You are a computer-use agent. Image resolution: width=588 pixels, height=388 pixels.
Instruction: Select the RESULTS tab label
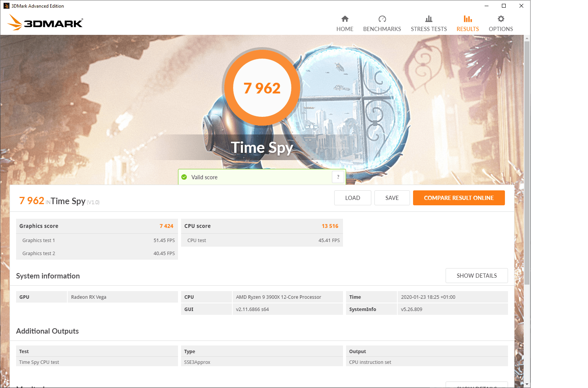(x=468, y=29)
